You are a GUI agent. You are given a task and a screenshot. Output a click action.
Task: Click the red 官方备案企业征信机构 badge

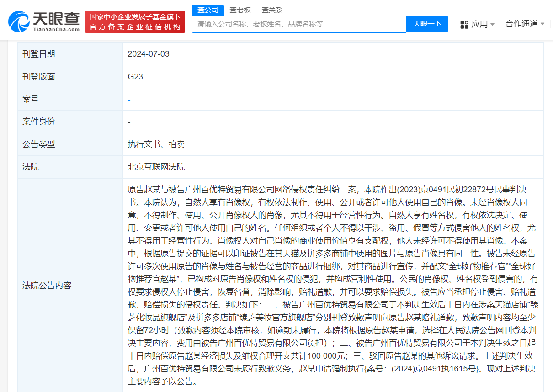point(135,21)
